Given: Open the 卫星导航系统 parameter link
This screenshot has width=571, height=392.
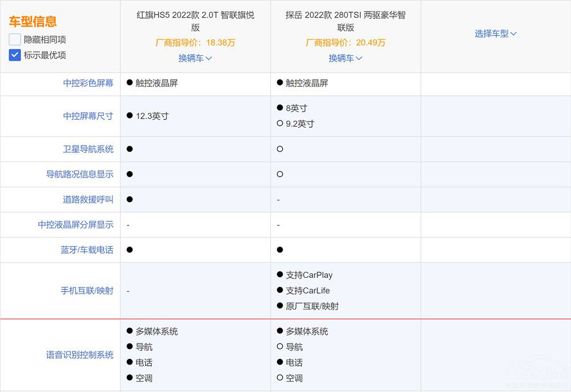Looking at the screenshot, I should (88, 149).
